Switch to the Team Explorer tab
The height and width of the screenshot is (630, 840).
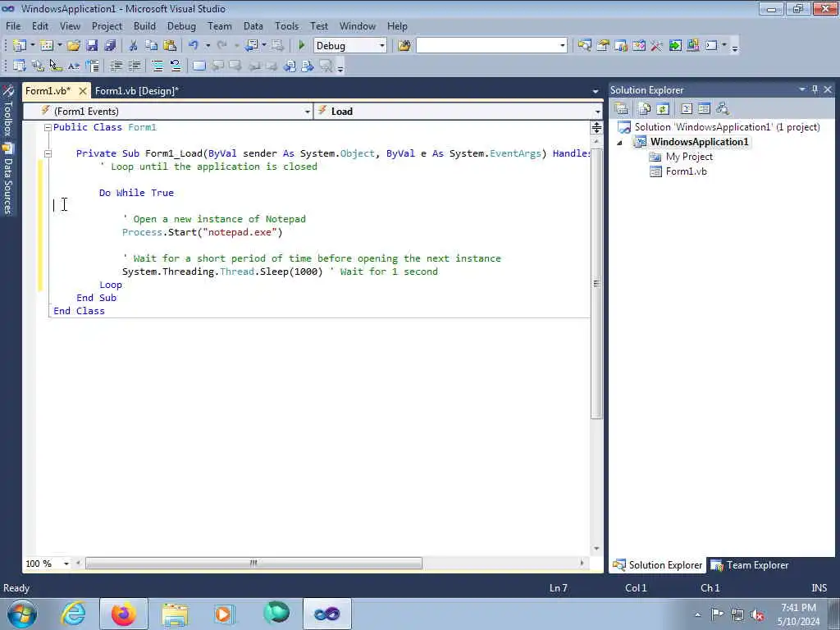click(x=750, y=565)
